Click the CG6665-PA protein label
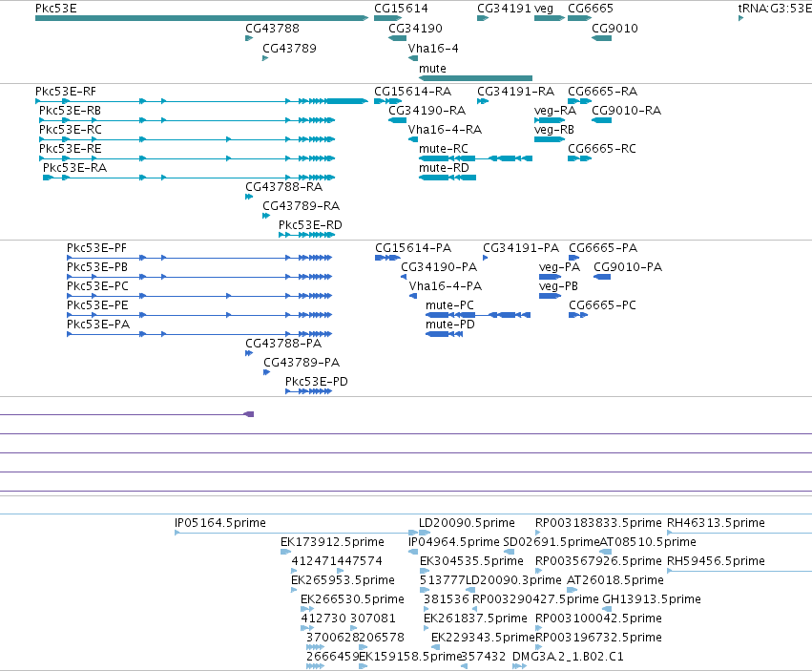 coord(603,247)
